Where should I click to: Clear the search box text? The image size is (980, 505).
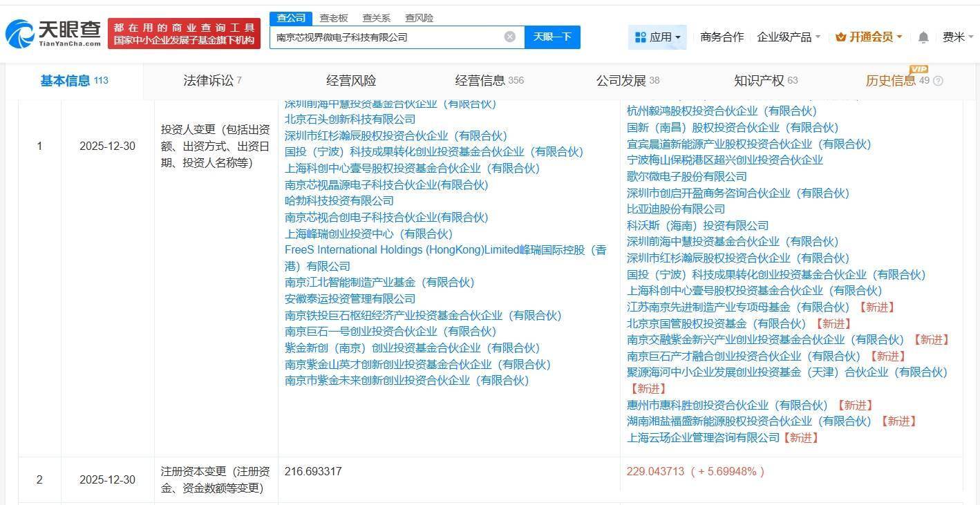[510, 37]
